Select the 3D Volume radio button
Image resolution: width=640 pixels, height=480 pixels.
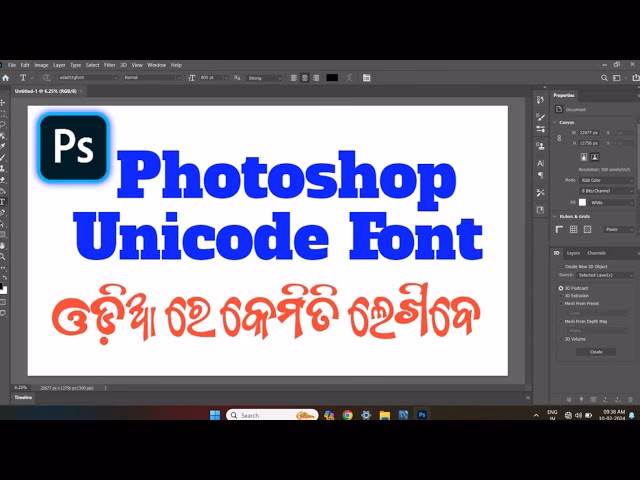click(x=561, y=339)
